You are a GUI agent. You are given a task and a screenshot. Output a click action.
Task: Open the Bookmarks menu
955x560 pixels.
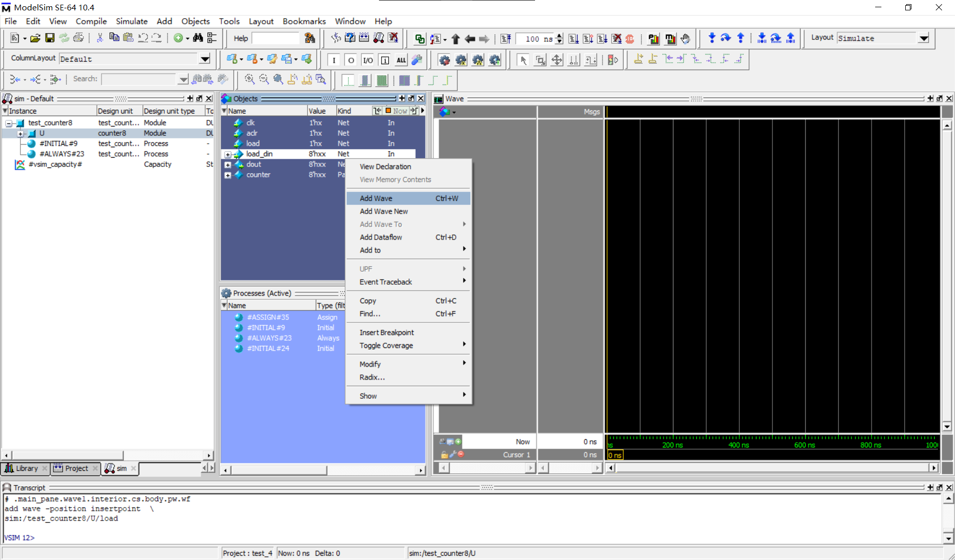[x=304, y=21]
